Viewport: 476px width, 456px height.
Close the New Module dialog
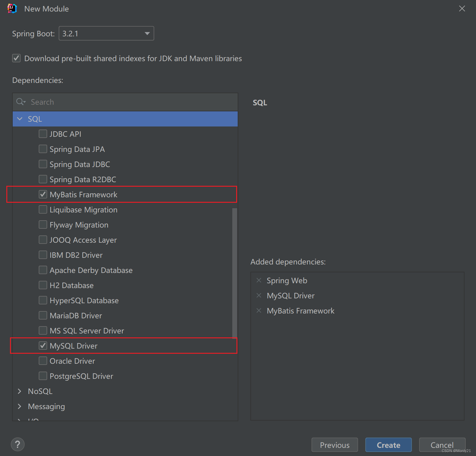coord(462,8)
